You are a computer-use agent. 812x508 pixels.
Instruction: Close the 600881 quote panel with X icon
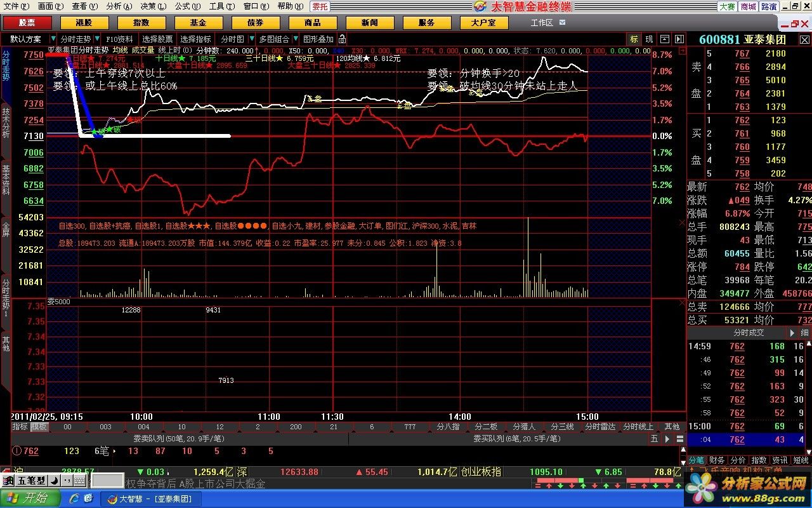[804, 39]
